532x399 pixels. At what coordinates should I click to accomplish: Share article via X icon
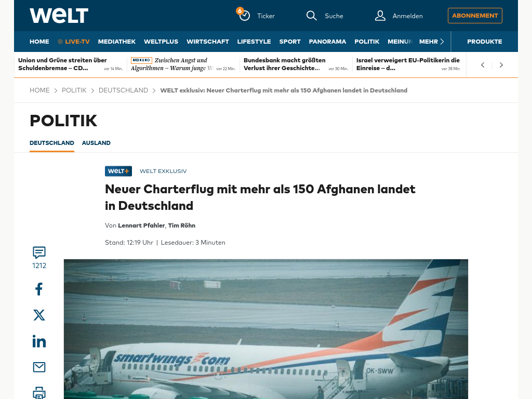tap(39, 315)
